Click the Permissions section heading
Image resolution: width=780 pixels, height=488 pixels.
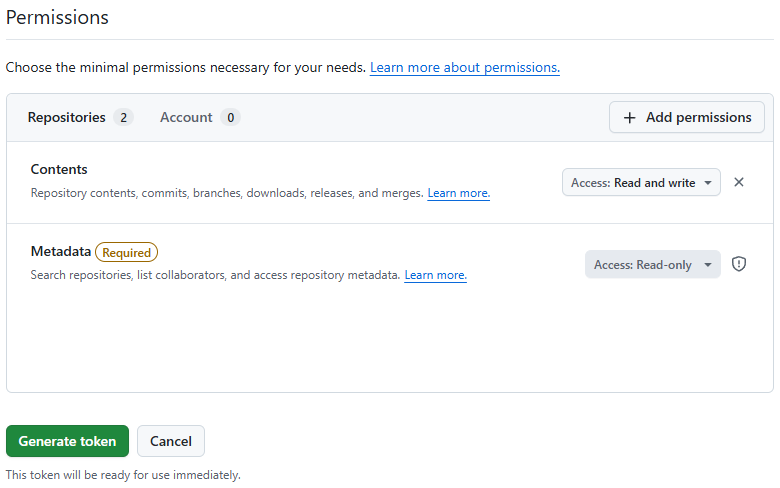coord(57,18)
